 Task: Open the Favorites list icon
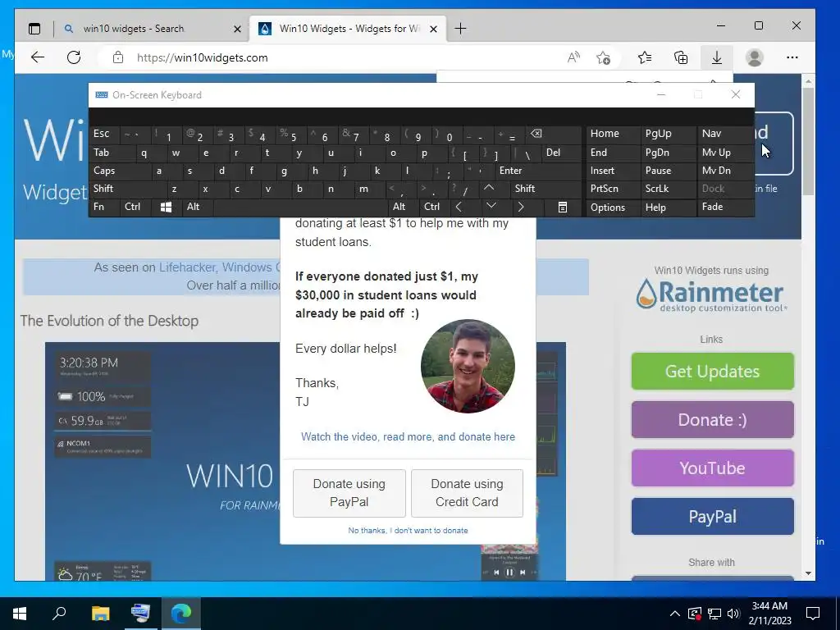tap(645, 57)
